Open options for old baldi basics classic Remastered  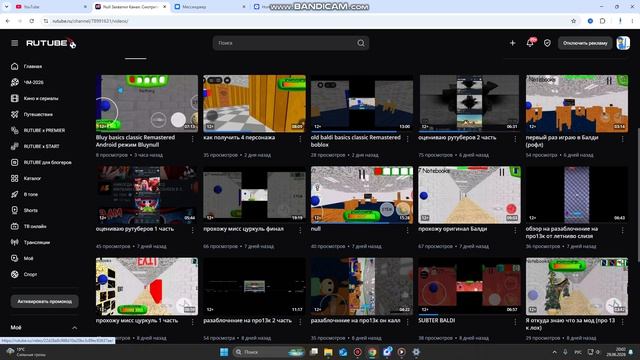coord(407,139)
